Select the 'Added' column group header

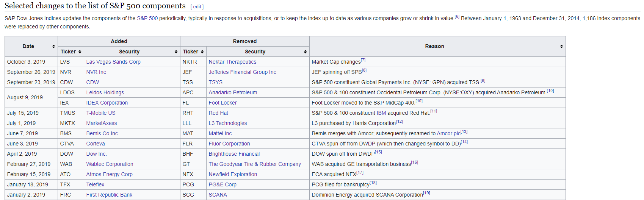click(119, 41)
